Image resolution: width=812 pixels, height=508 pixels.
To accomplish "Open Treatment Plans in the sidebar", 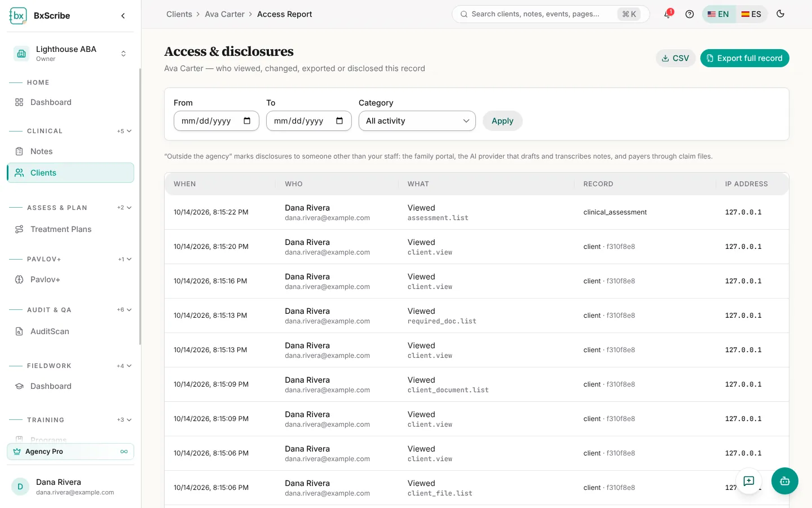I will [70, 229].
